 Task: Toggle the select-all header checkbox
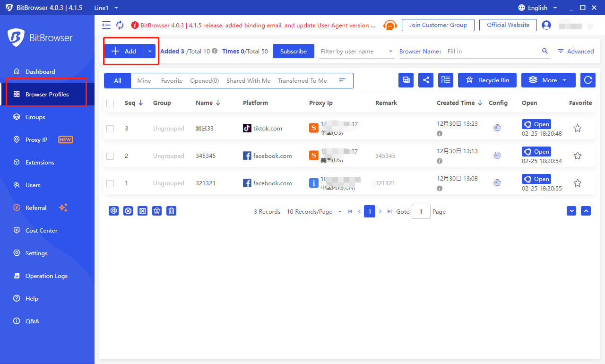tap(110, 103)
